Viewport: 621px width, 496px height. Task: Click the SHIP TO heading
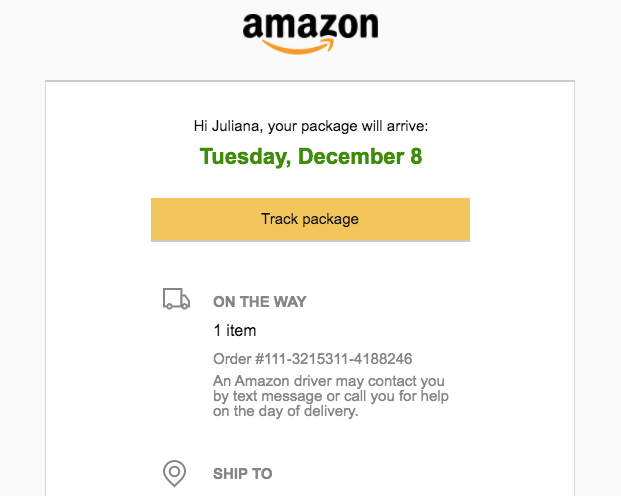(242, 473)
